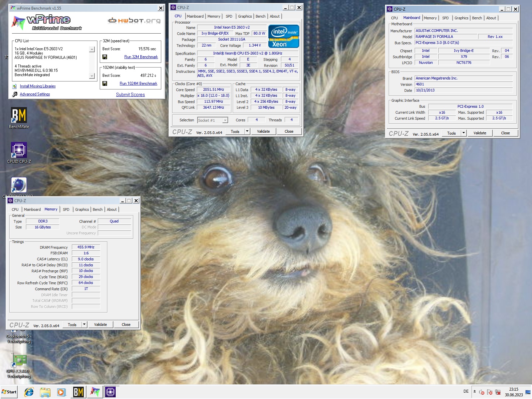Click the 32M Best Score 15,576 sec

pos(147,49)
